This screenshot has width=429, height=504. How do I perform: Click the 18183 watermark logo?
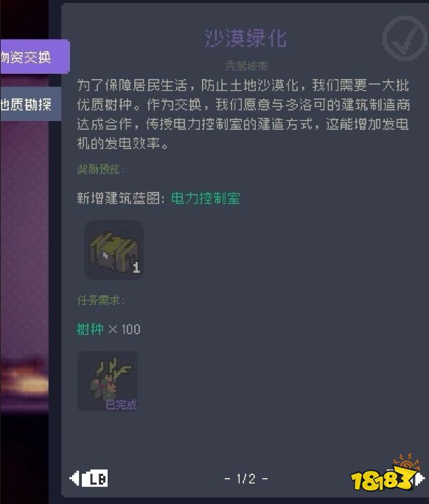[384, 474]
